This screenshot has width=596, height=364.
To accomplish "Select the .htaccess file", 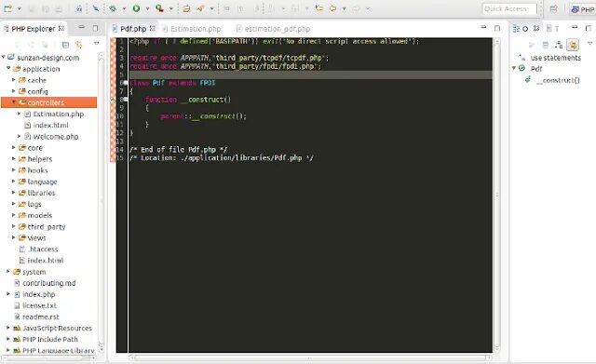I will tap(43, 249).
